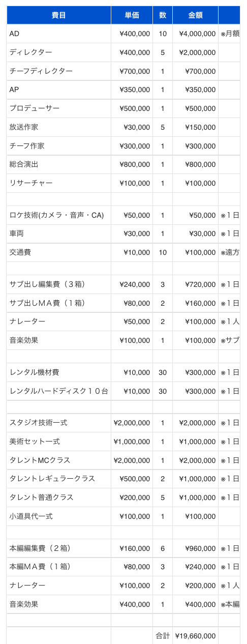Select the ロケ技術(カメラ・音声・CA) cell
The height and width of the screenshot is (644, 247).
pos(59,215)
